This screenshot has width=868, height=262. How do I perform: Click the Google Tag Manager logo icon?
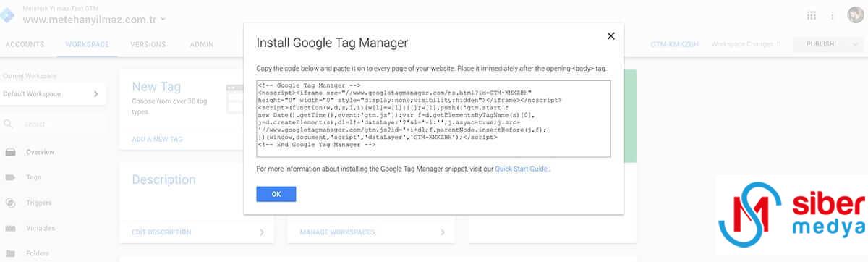point(7,16)
